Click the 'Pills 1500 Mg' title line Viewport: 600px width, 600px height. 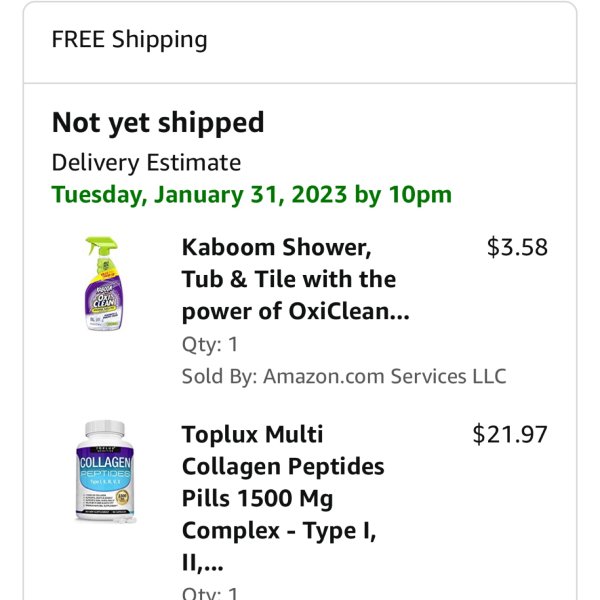pos(257,499)
